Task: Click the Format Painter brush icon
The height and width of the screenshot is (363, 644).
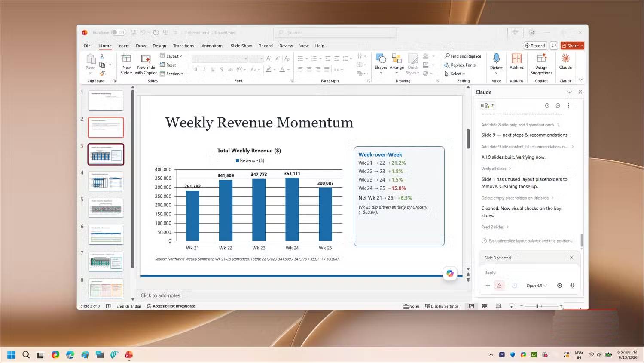Action: (102, 73)
